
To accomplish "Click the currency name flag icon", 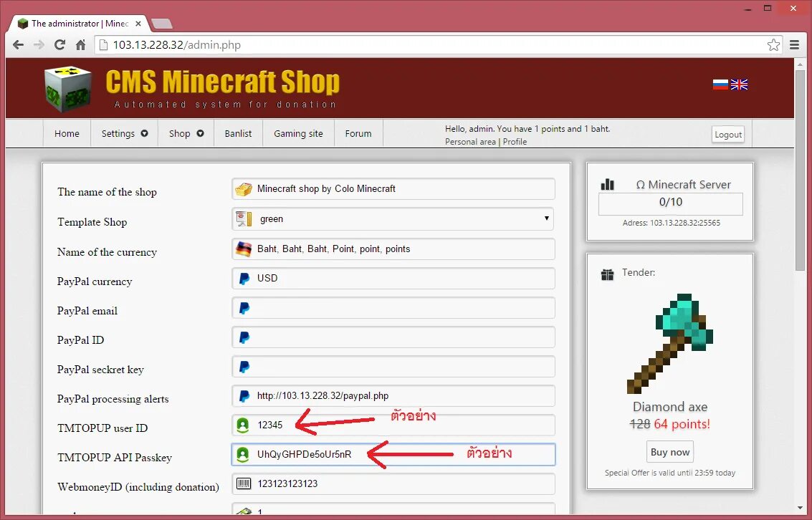I will (244, 249).
